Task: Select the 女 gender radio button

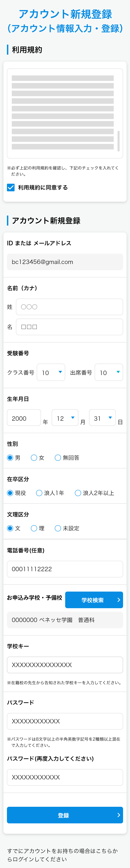Action: pyautogui.click(x=34, y=458)
